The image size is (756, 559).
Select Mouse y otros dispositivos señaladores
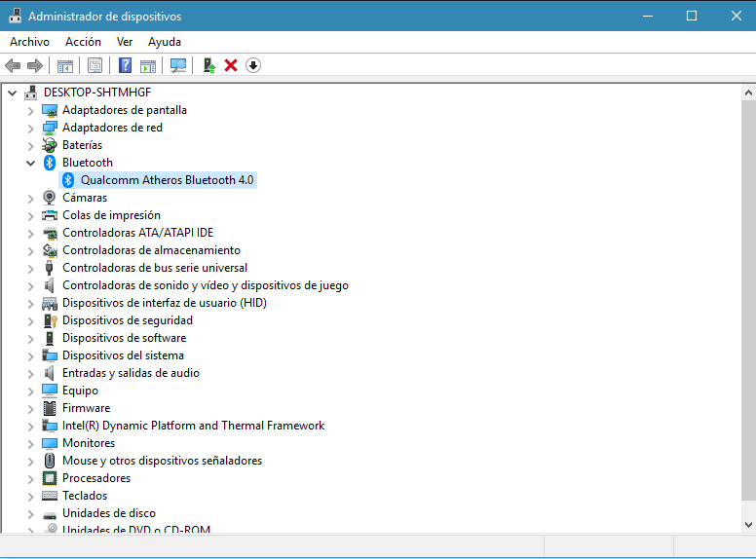(x=162, y=461)
